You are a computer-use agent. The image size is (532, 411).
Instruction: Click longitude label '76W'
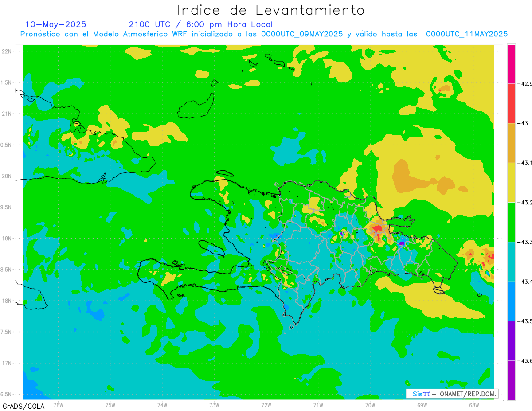[x=58, y=405]
